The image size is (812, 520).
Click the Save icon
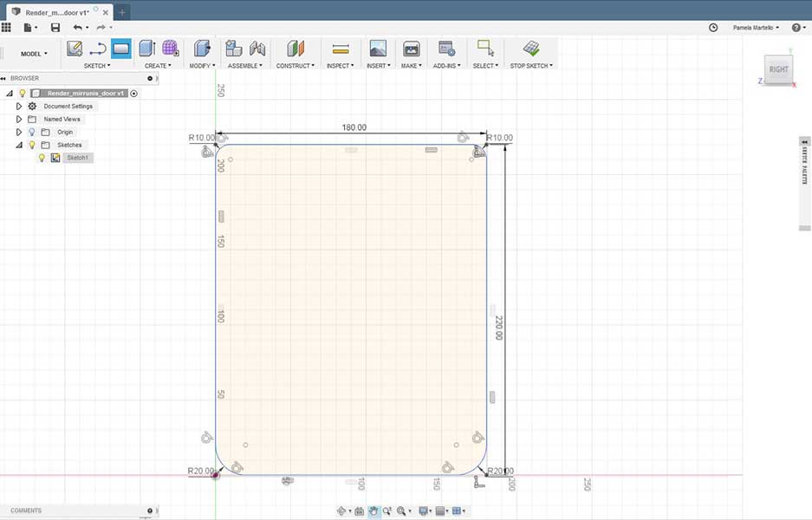55,27
